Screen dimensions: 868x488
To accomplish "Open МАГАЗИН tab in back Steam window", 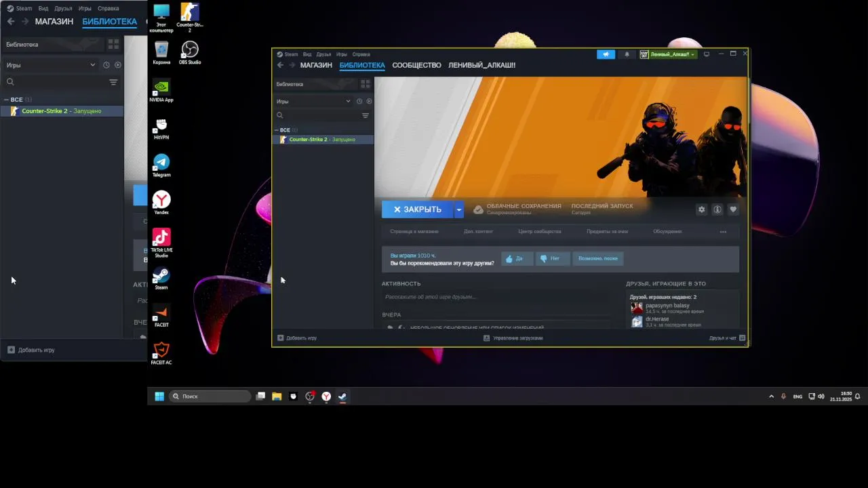I will tap(54, 22).
